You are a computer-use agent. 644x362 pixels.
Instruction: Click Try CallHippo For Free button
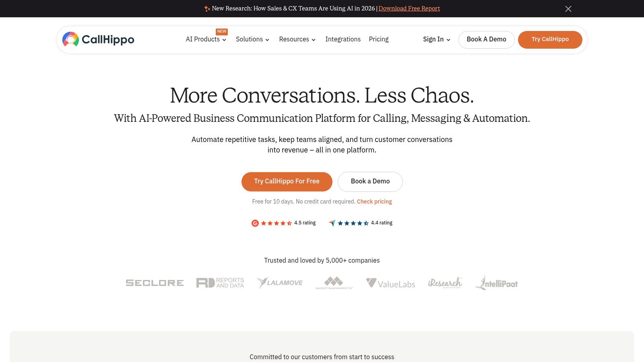(287, 181)
